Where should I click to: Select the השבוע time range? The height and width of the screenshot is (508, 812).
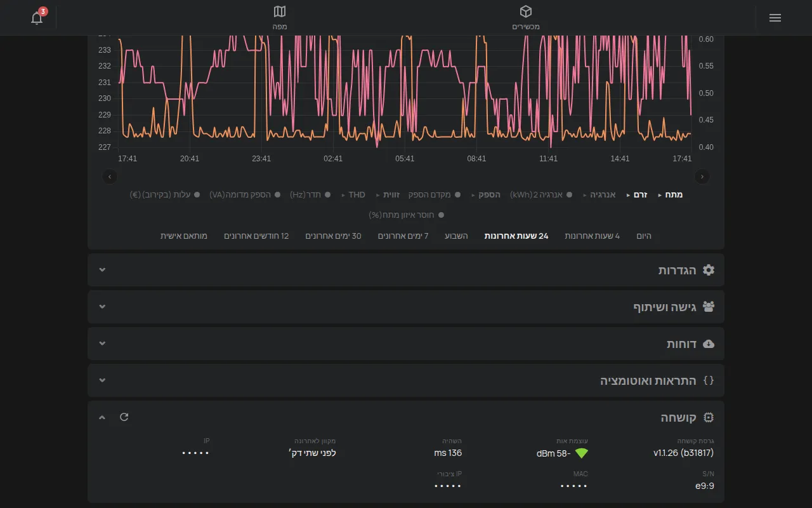point(456,236)
